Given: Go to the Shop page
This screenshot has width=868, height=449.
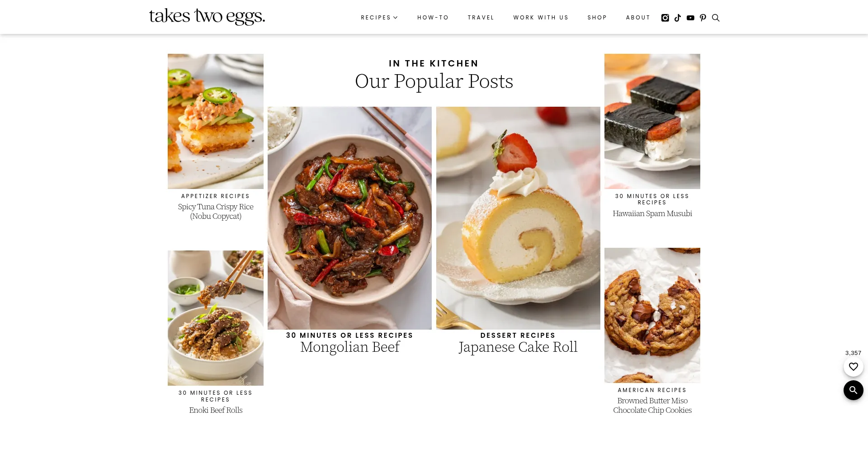Looking at the screenshot, I should [597, 18].
